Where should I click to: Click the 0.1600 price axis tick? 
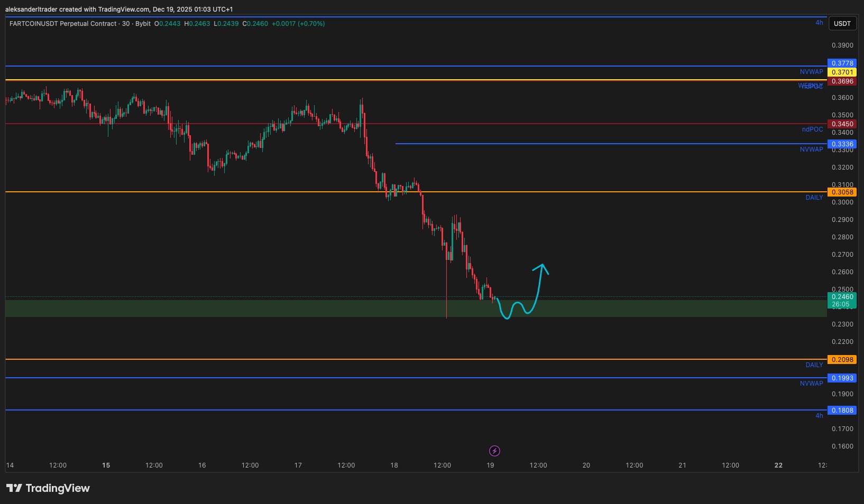[842, 446]
